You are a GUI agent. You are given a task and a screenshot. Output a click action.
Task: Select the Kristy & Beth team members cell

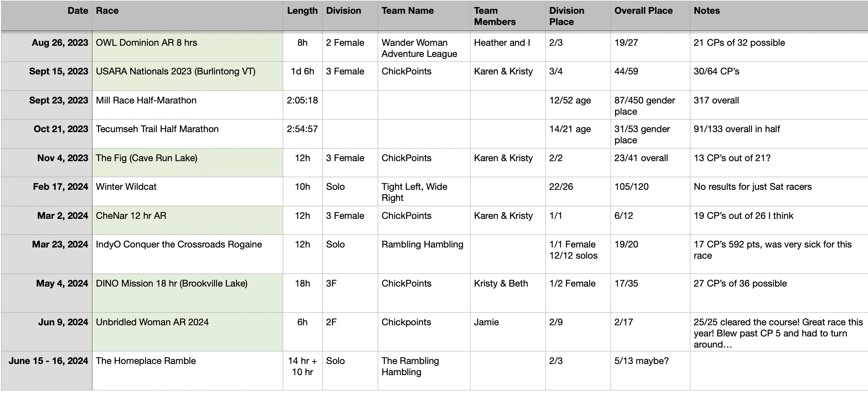point(501,284)
